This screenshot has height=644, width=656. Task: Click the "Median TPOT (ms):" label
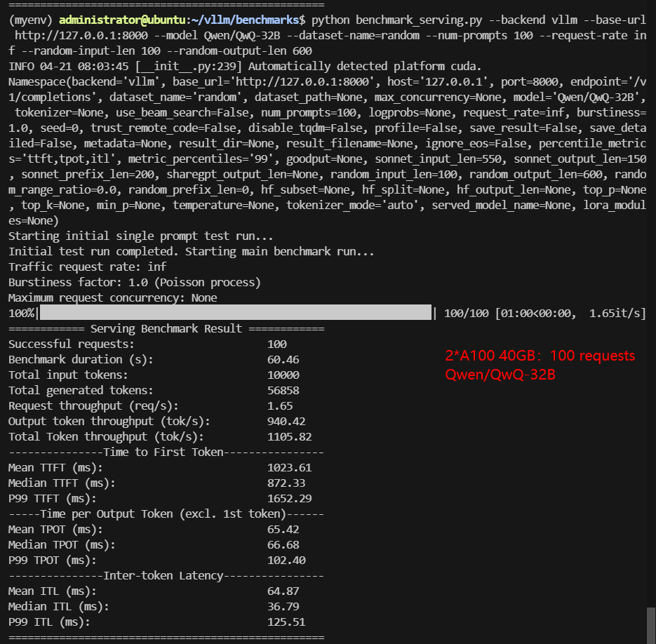[62, 545]
